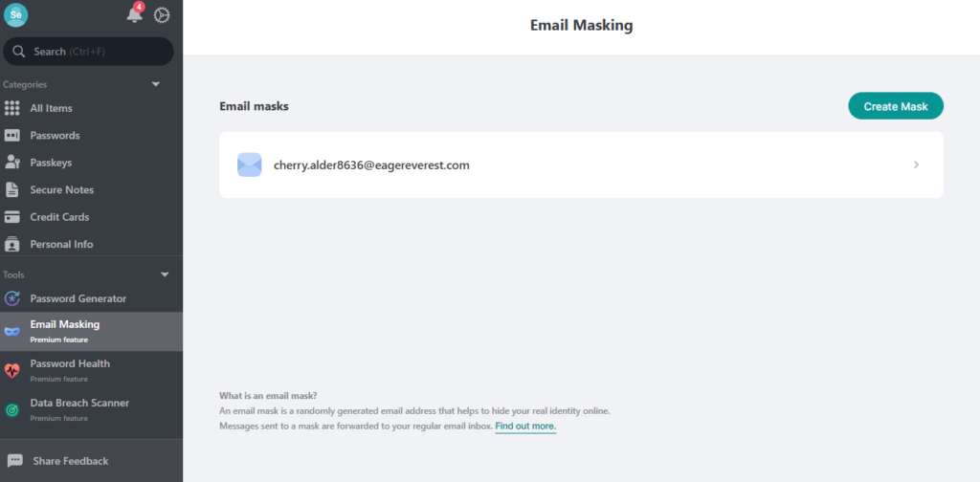Viewport: 980px width, 482px height.
Task: Click the Email Masking page title
Action: click(x=581, y=26)
